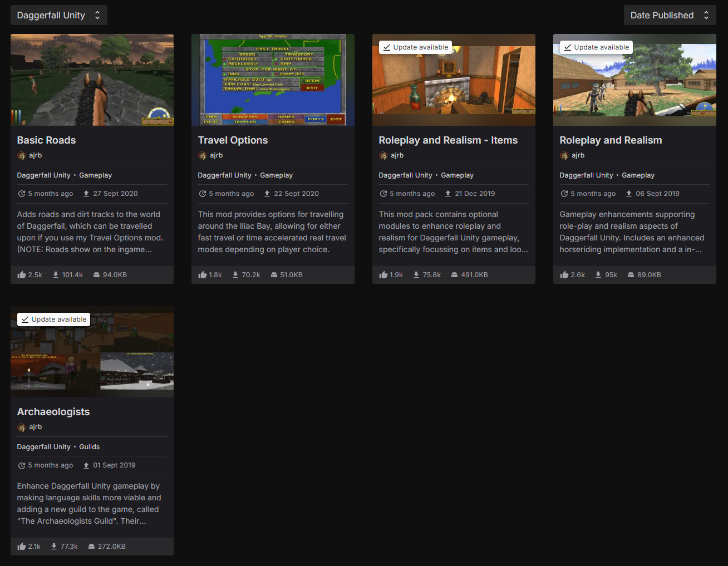The width and height of the screenshot is (728, 566).
Task: Click Update available badge on Archaeologists
Action: (x=53, y=319)
